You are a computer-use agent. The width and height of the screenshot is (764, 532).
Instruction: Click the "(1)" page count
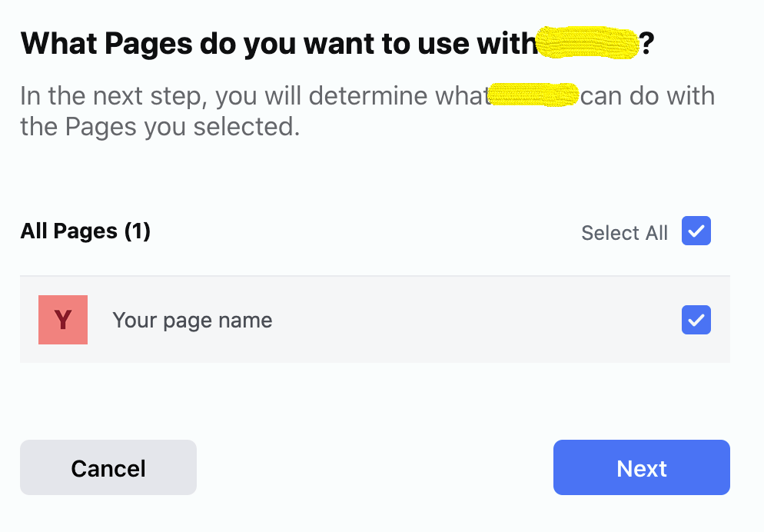click(137, 231)
